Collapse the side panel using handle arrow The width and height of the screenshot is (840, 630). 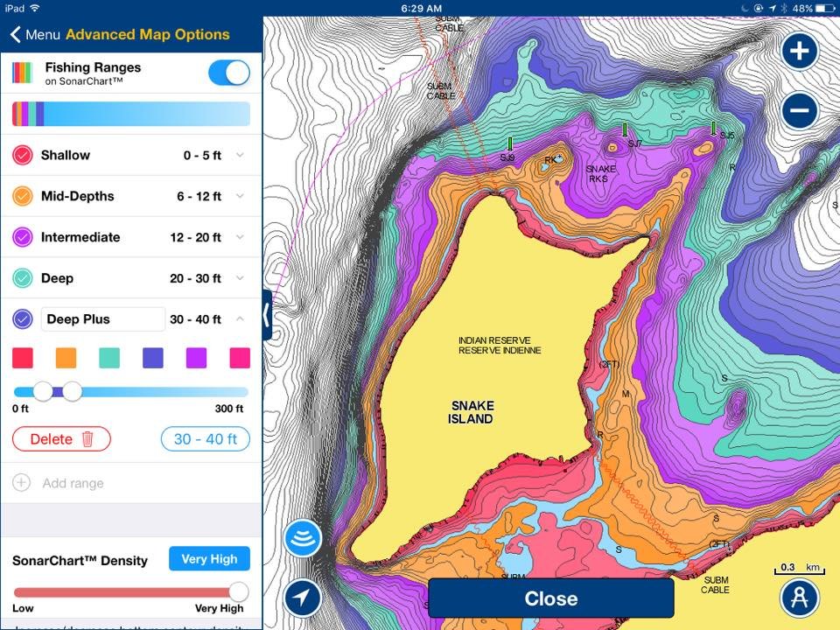tap(267, 316)
